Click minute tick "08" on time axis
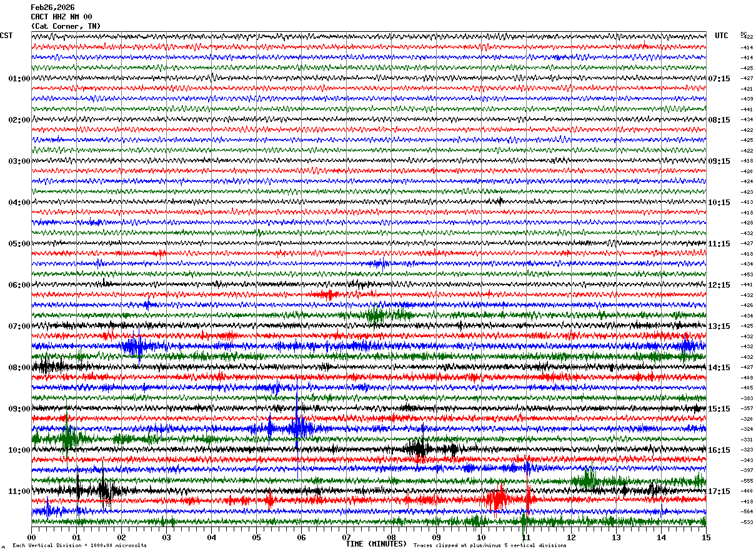This screenshot has width=756, height=554. point(391,537)
